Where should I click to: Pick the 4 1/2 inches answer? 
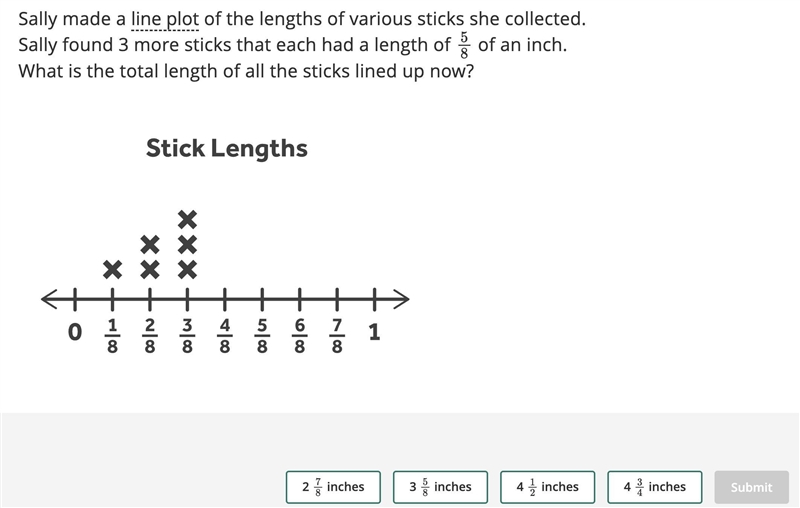tap(547, 487)
